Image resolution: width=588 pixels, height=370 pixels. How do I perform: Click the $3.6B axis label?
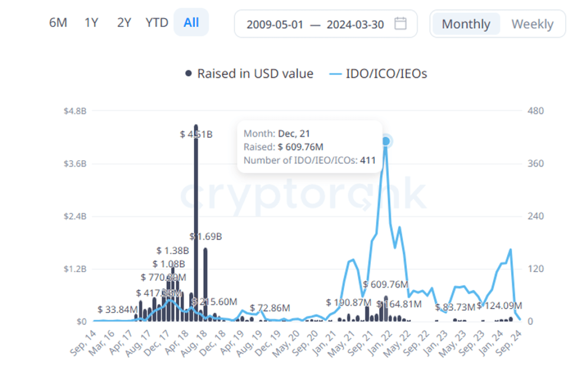click(x=75, y=163)
